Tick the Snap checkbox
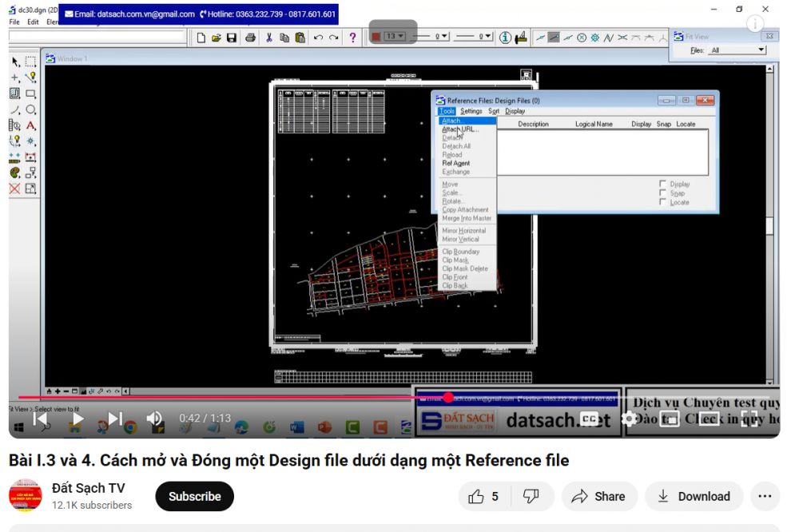 [662, 193]
